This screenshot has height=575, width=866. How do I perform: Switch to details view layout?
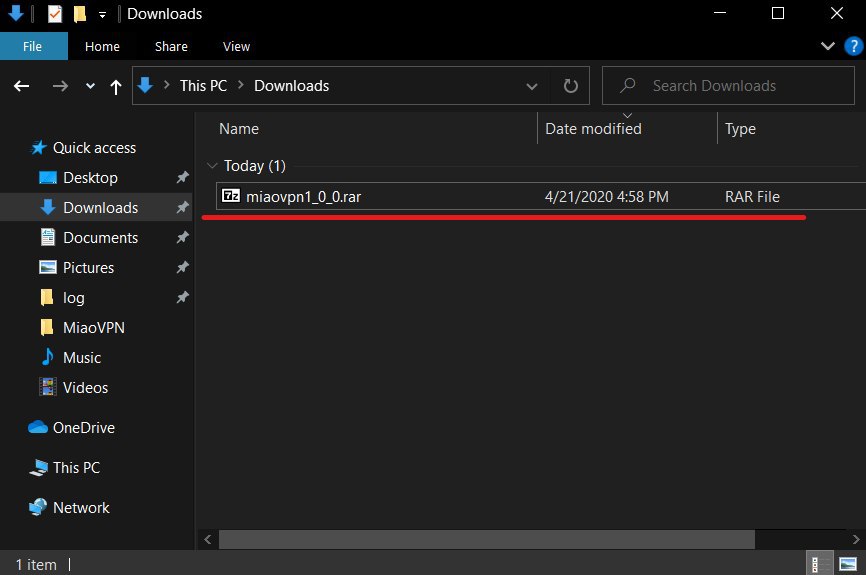pyautogui.click(x=818, y=565)
